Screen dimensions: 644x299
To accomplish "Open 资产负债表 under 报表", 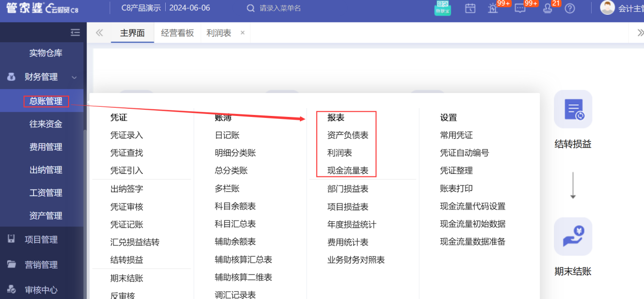I will click(347, 135).
